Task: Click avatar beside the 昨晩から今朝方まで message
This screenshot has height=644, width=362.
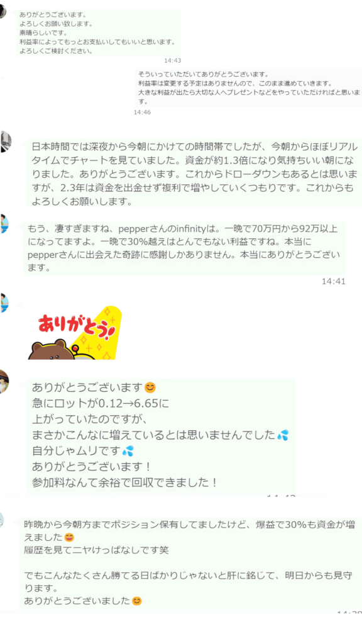Action: coord(2,519)
